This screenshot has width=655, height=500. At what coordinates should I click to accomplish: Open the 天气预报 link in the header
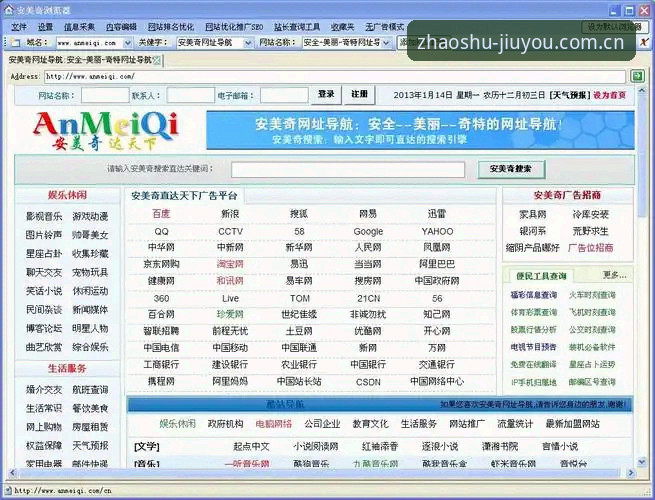(570, 95)
